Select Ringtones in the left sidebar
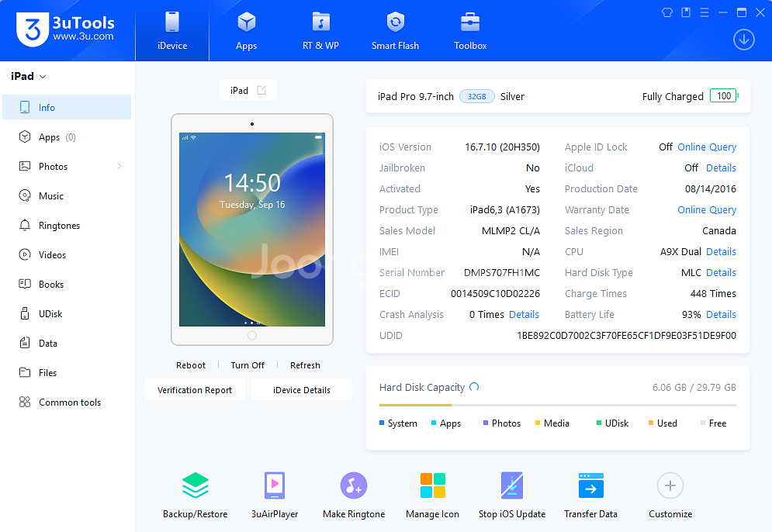 pos(60,226)
